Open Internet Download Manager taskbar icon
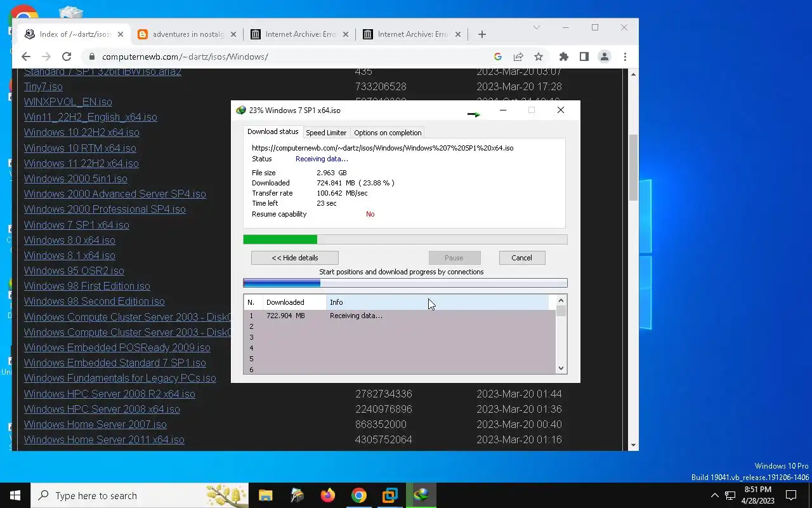 (421, 495)
